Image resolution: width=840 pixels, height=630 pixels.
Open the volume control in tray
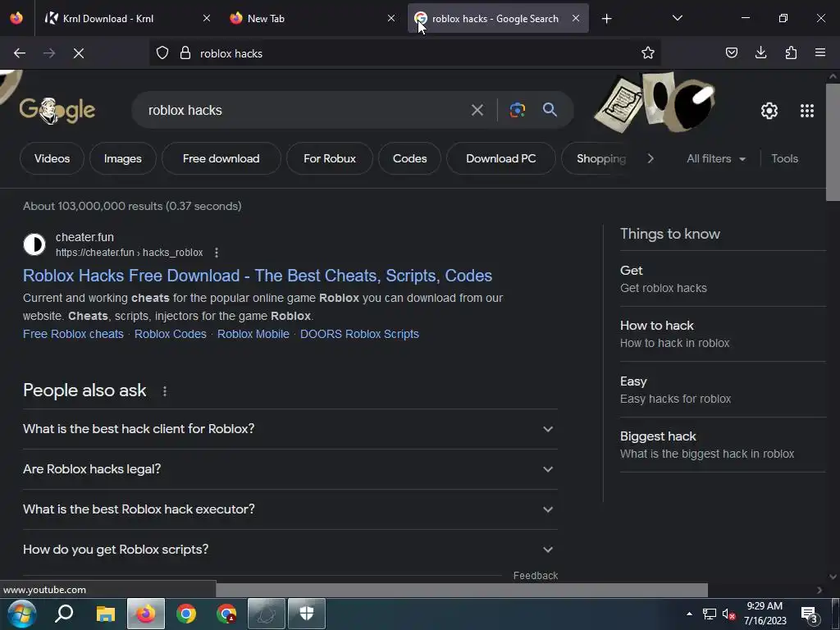(x=728, y=614)
